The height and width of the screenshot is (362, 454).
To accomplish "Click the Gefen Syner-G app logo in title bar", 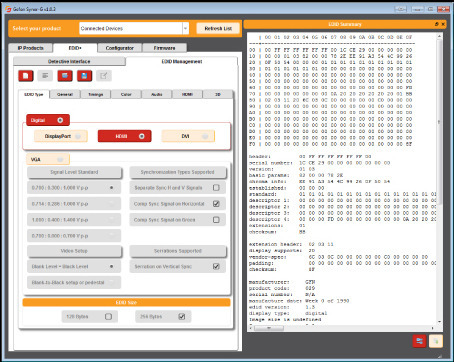I will (8, 9).
